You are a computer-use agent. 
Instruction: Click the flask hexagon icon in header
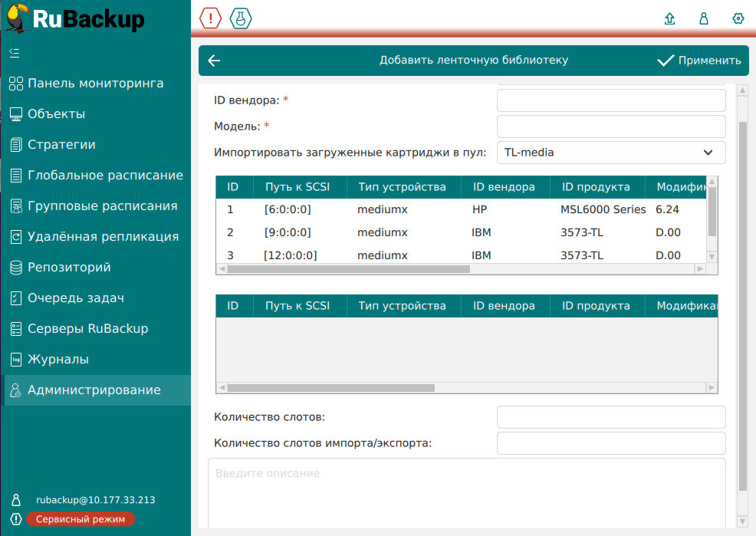[241, 18]
